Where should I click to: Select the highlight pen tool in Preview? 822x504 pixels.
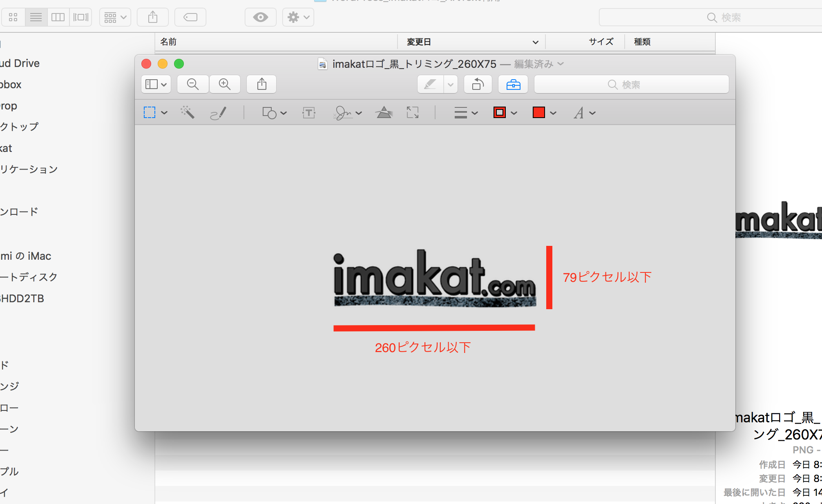(430, 84)
